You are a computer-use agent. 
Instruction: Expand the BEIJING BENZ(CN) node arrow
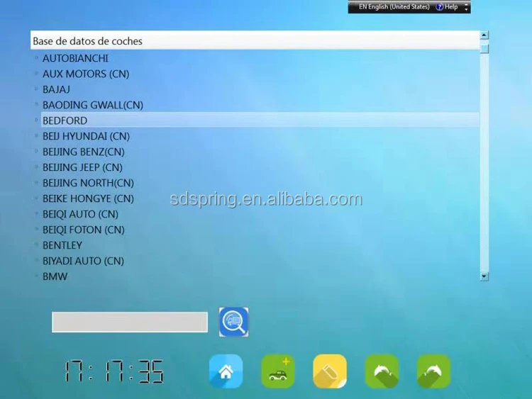[x=36, y=152]
